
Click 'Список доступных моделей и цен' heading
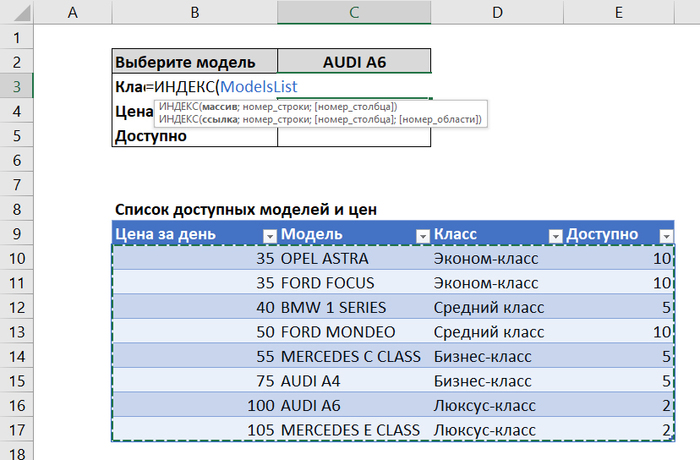246,209
